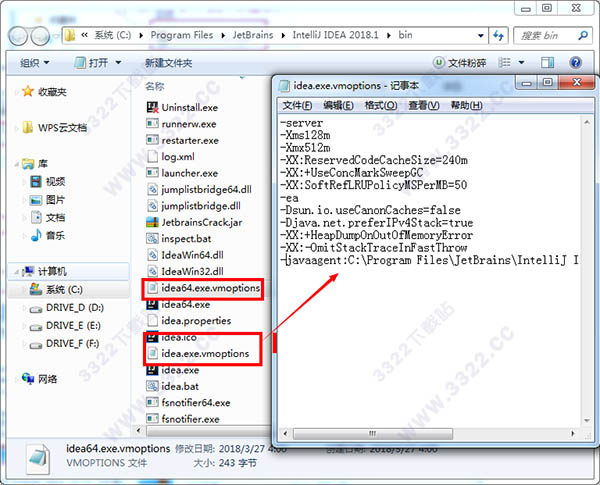Click the -javaagent line in Notepad

click(429, 260)
